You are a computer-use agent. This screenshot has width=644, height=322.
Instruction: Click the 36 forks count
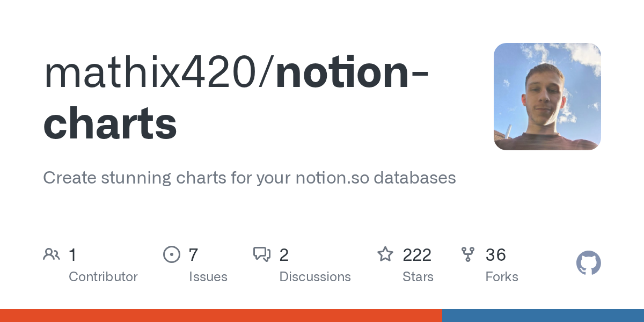point(495,255)
